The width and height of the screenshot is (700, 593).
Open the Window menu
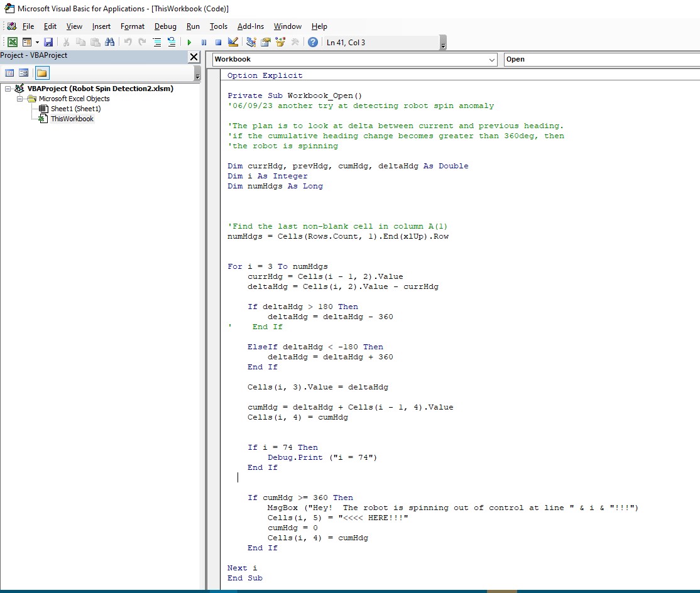click(x=288, y=26)
